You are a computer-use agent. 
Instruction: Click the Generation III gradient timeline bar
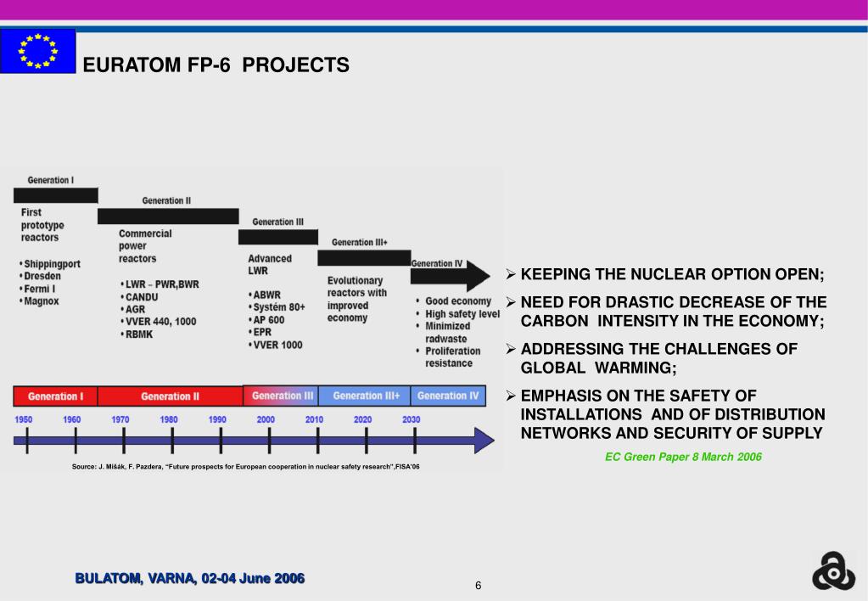click(281, 396)
